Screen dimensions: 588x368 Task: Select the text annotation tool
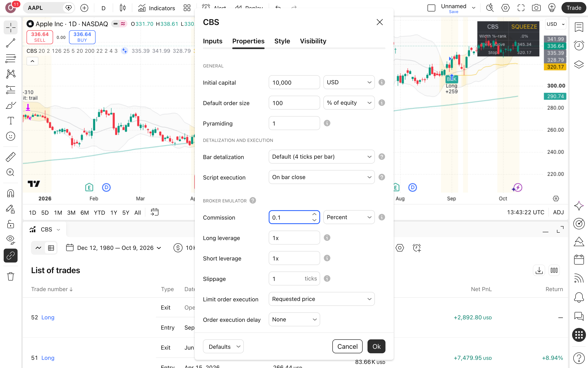(10, 121)
